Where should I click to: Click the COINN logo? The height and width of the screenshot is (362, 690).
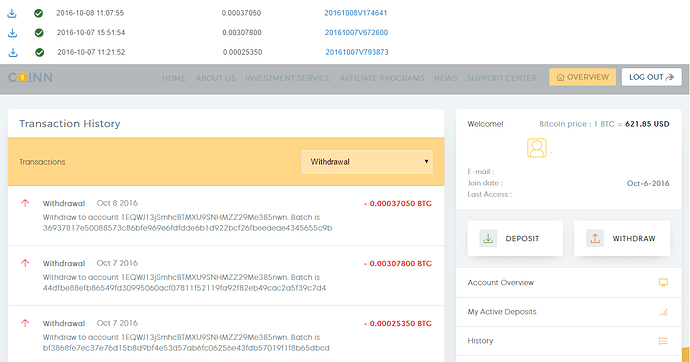pos(30,78)
